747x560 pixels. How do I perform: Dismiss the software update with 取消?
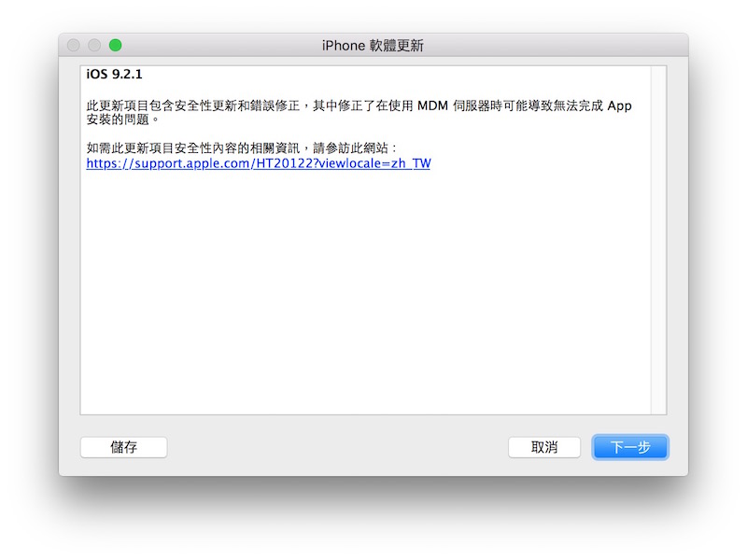(545, 447)
